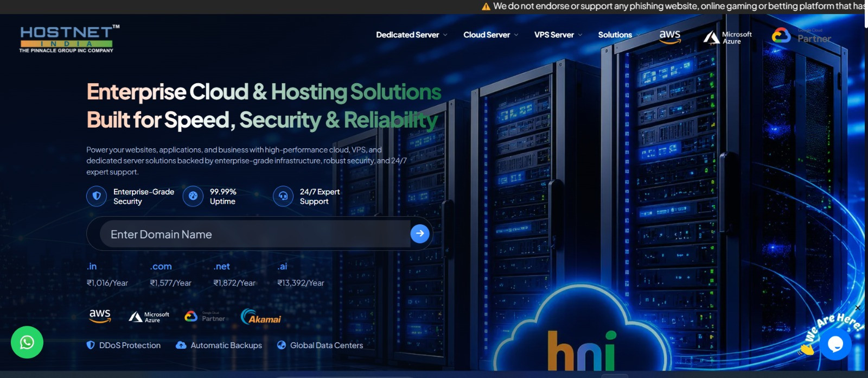Submit domain search with blue arrow button

point(420,234)
